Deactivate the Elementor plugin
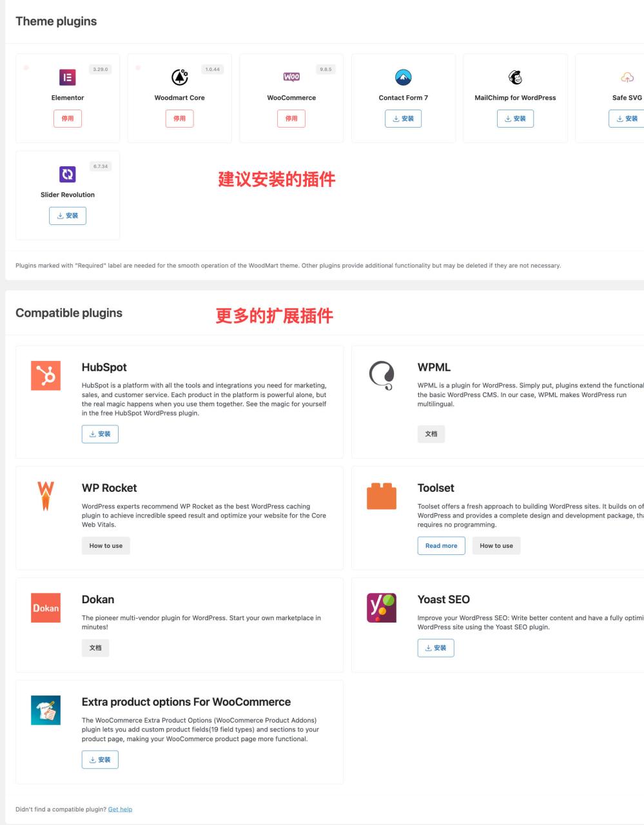 point(68,118)
